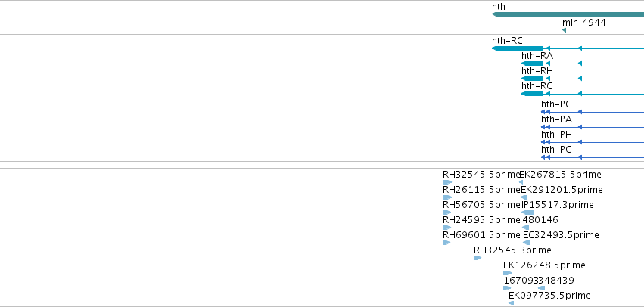Select the hth gene span bar

(x=568, y=14)
